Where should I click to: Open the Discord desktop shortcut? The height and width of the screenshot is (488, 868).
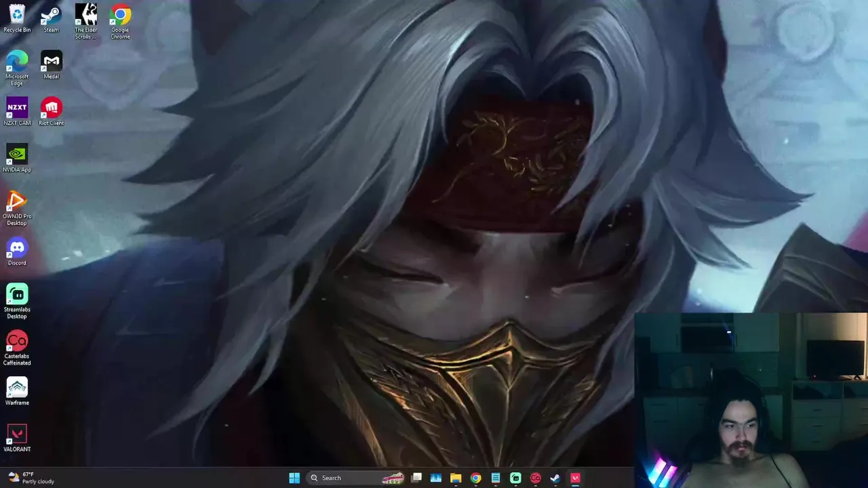click(x=17, y=251)
